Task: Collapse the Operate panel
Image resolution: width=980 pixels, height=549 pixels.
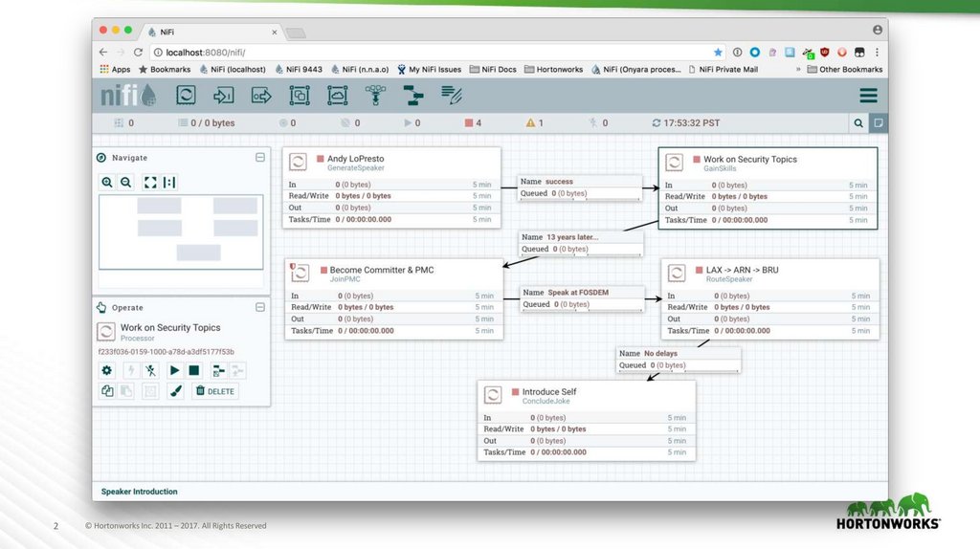Action: (260, 307)
